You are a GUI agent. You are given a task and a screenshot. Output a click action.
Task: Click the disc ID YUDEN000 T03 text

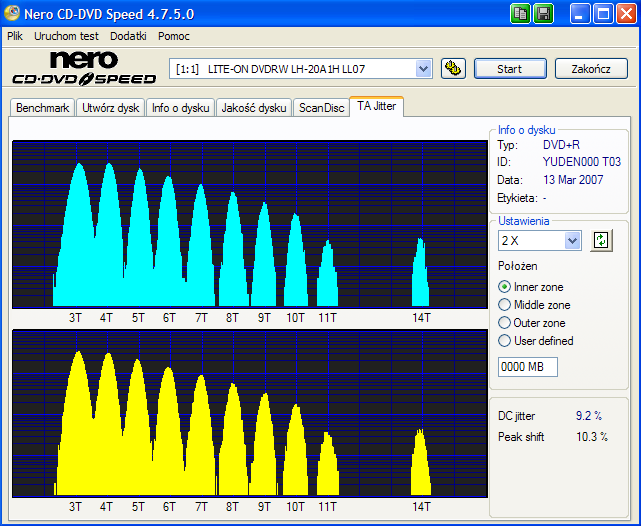(x=582, y=162)
